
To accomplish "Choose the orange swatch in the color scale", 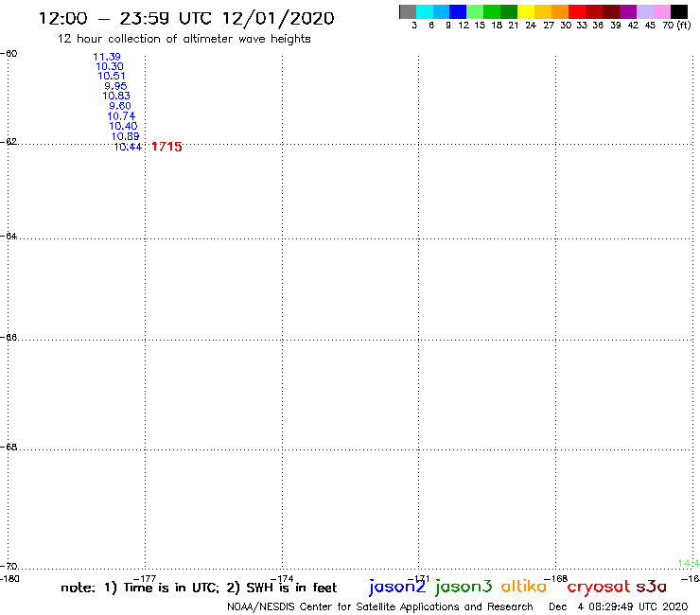I will [x=560, y=11].
